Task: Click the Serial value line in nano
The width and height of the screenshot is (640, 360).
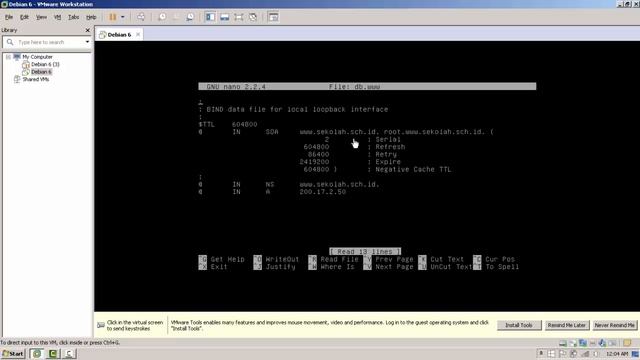Action: click(x=362, y=140)
